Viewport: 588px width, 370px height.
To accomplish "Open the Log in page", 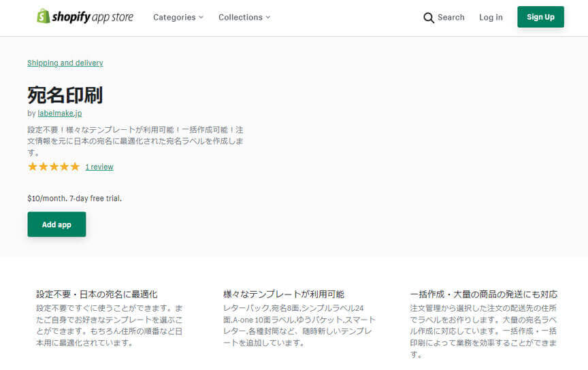I will [491, 17].
